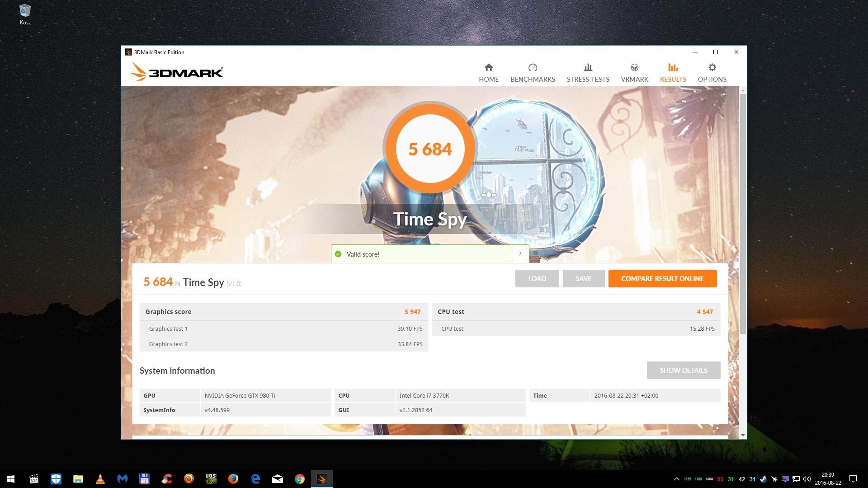This screenshot has height=488, width=868.
Task: Open the taskbar clock and date
Action: (x=828, y=479)
